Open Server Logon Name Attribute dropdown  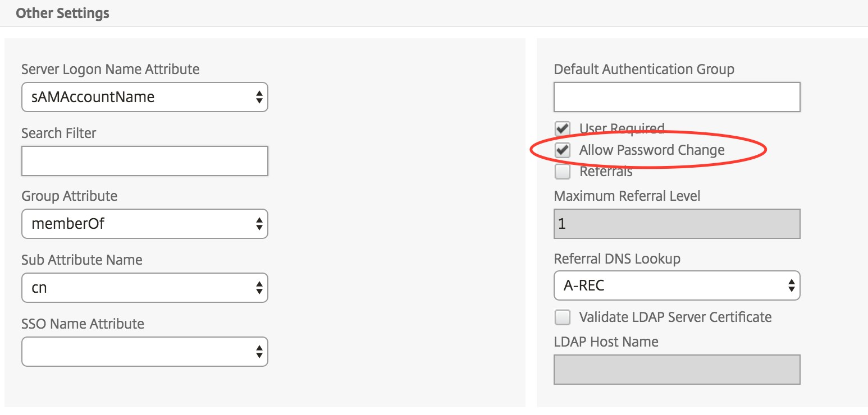pyautogui.click(x=144, y=97)
